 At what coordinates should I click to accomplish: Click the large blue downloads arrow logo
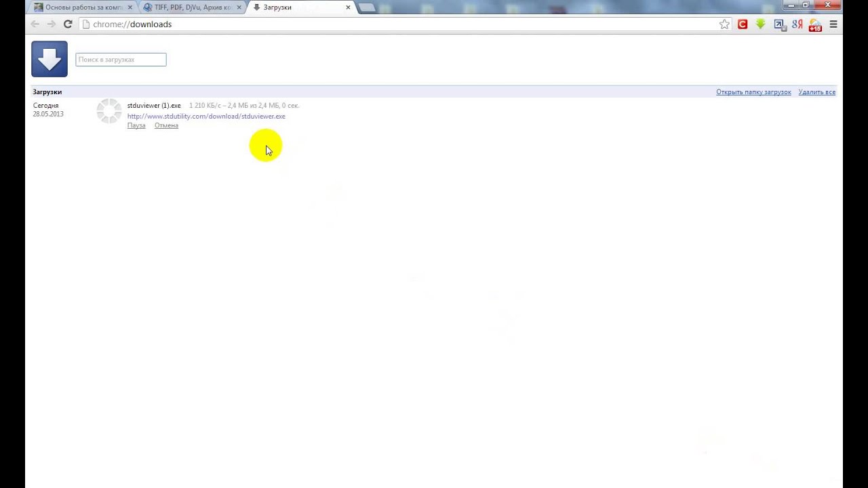50,59
